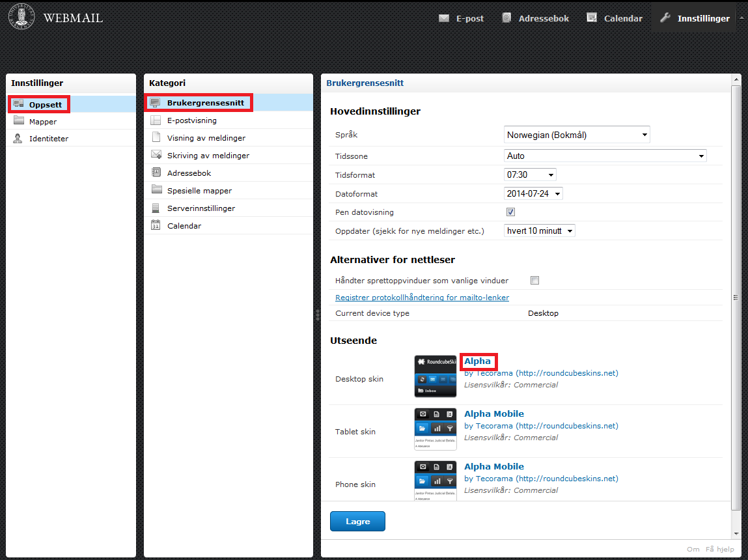Click the E-postvisning layout icon

pyautogui.click(x=156, y=120)
